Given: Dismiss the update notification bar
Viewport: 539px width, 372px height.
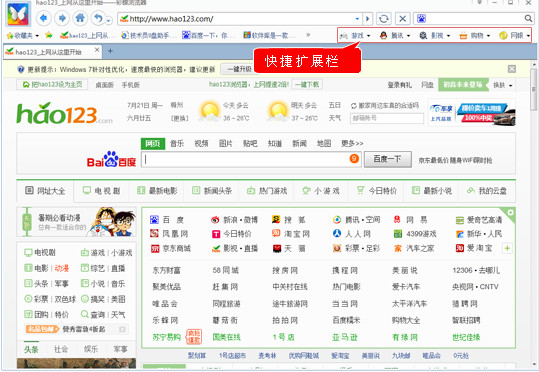Looking at the screenshot, I should click(x=512, y=69).
